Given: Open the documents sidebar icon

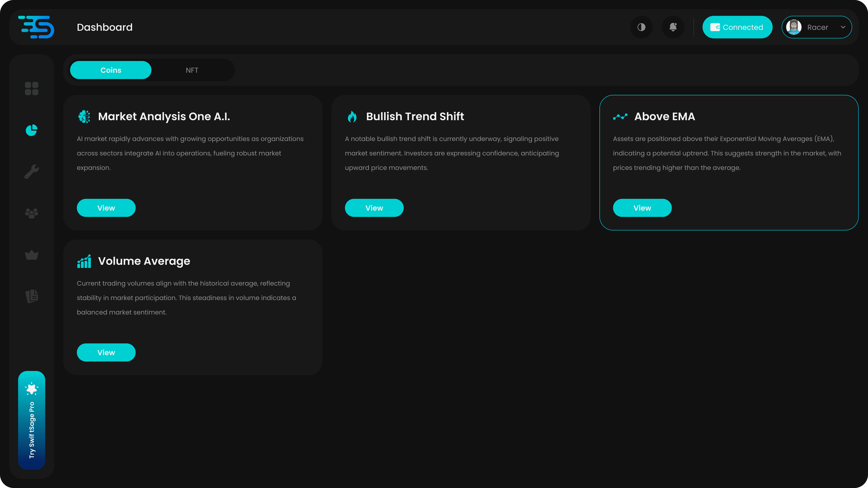Looking at the screenshot, I should point(32,296).
